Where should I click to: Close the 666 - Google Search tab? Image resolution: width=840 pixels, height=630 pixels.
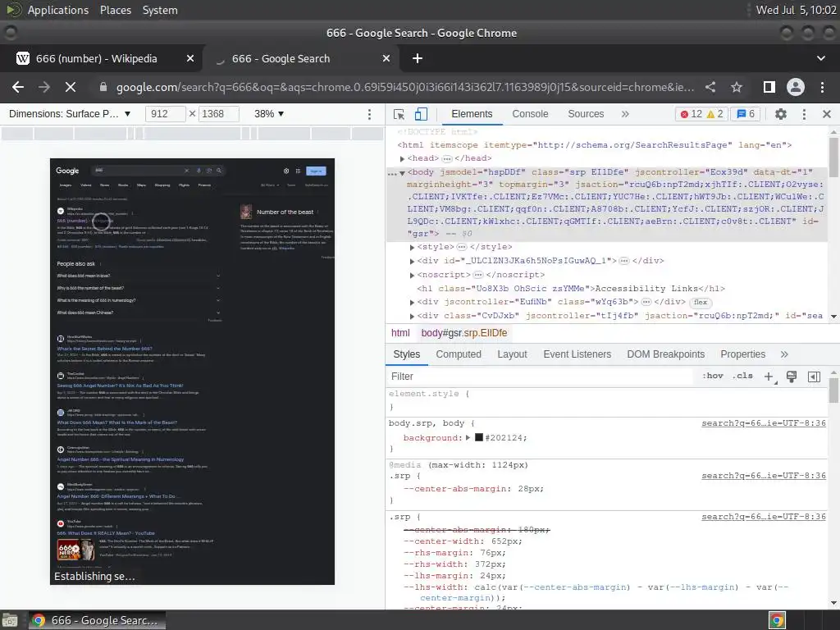tap(386, 58)
